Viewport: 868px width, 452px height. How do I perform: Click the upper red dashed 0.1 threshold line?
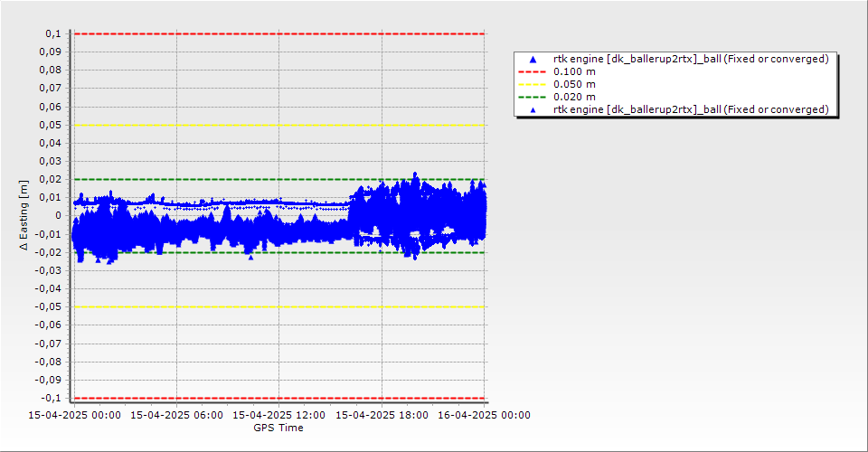(x=279, y=33)
